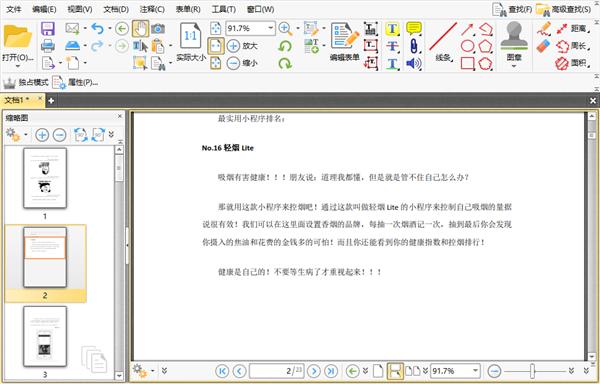Click the Snapshot camera tool
The height and width of the screenshot is (384, 600).
(x=158, y=29)
